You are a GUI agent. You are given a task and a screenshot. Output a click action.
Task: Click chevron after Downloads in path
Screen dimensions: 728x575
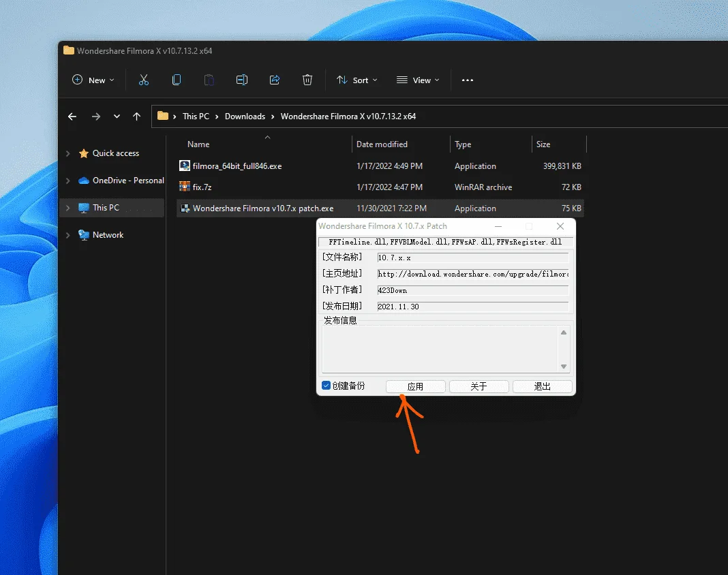click(x=273, y=116)
